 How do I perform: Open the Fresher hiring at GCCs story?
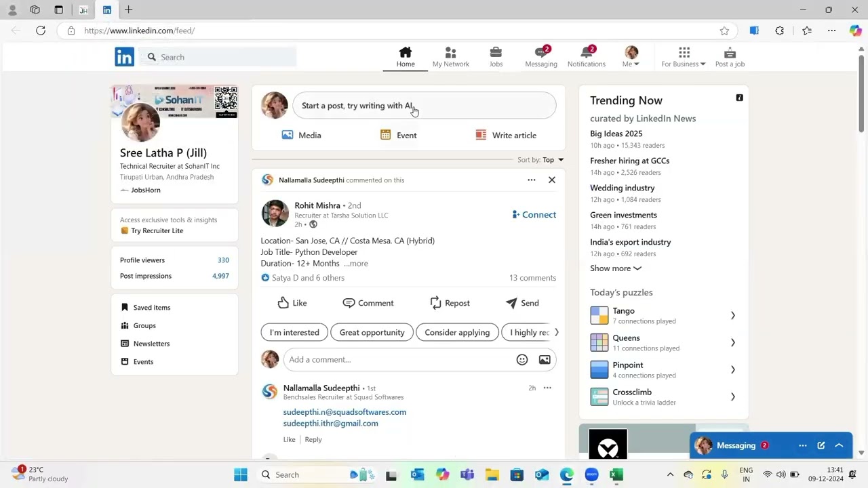coord(629,161)
